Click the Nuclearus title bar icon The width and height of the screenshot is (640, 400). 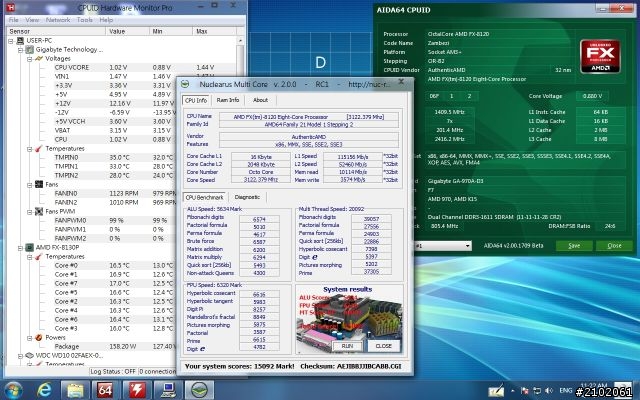[185, 84]
